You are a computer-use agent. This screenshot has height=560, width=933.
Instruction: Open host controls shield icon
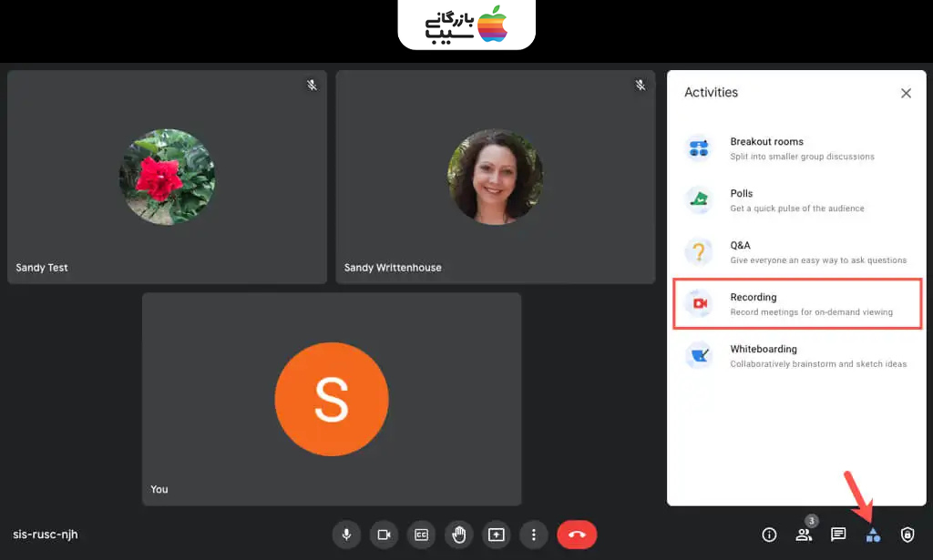907,535
